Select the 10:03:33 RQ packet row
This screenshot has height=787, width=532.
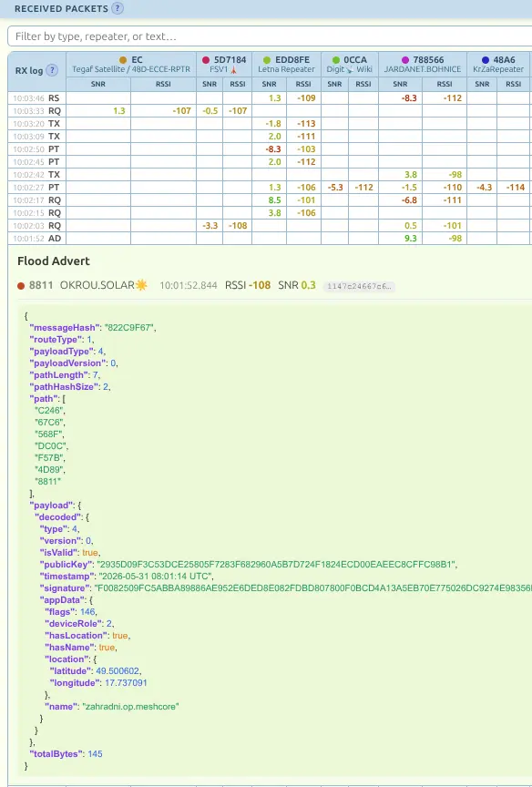coord(270,111)
